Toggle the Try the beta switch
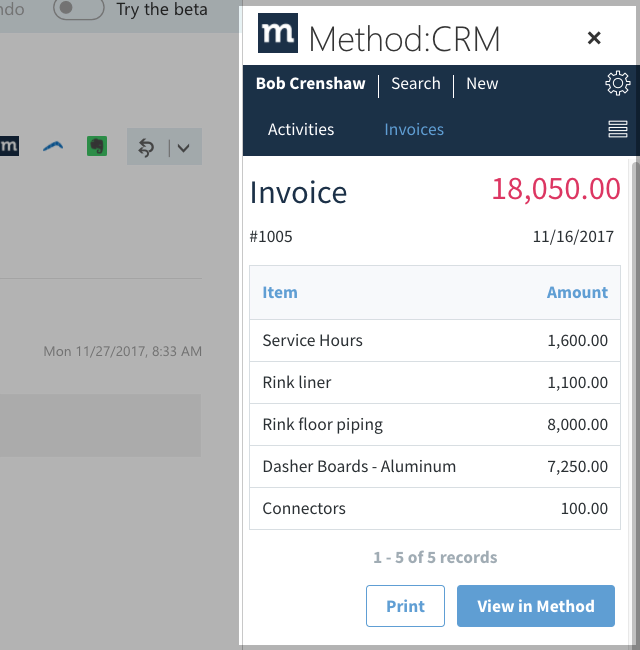Viewport: 640px width, 650px height. 79,8
